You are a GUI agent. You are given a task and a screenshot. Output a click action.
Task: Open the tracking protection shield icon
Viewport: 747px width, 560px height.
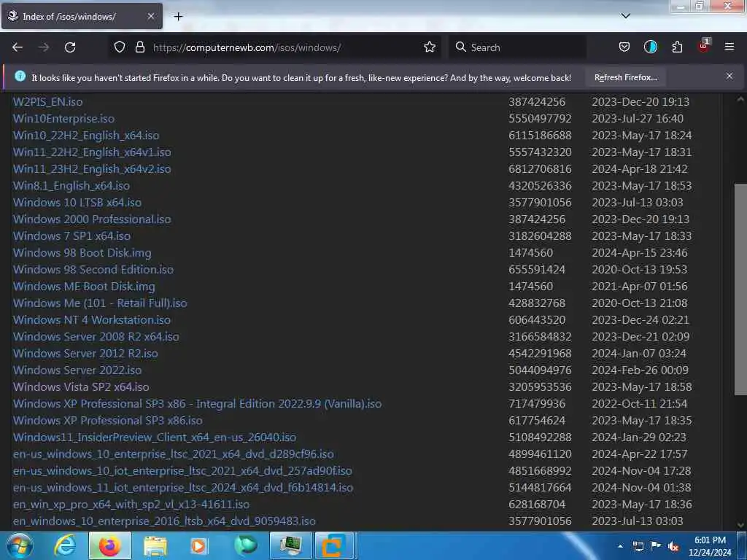click(x=120, y=47)
